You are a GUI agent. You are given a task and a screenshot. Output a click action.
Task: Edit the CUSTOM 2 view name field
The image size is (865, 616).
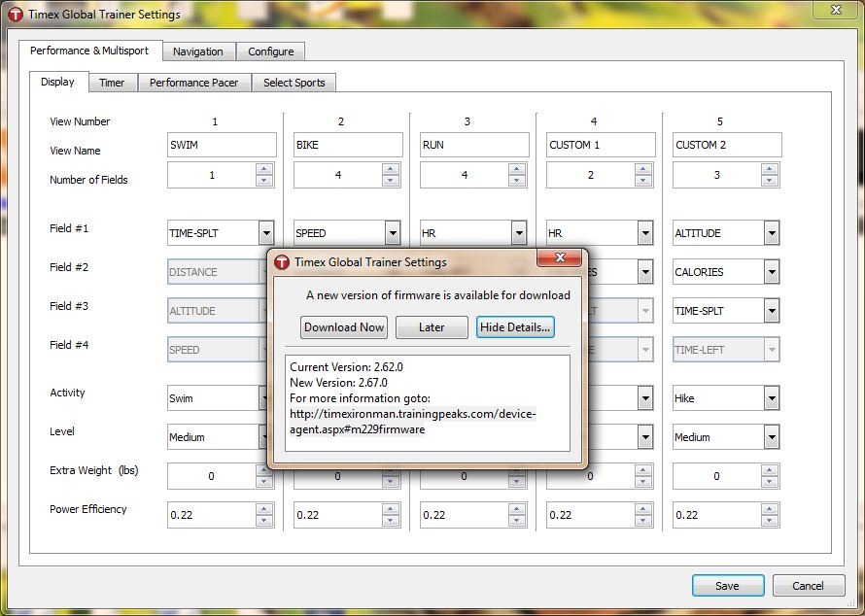click(x=727, y=145)
